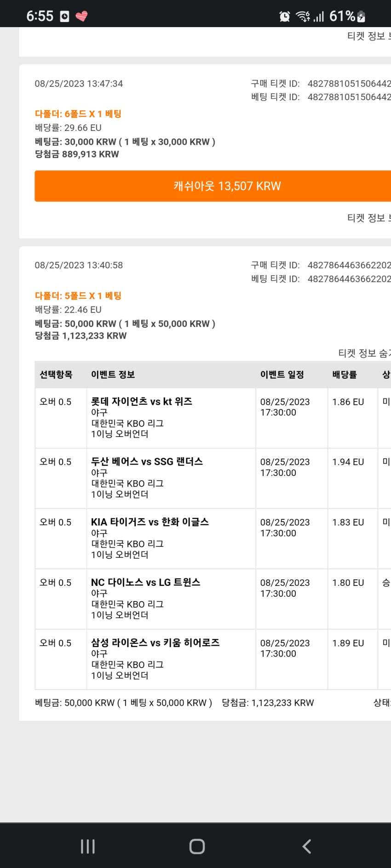The height and width of the screenshot is (868, 391).
Task: Tap the Android home navigation icon
Action: point(197,846)
